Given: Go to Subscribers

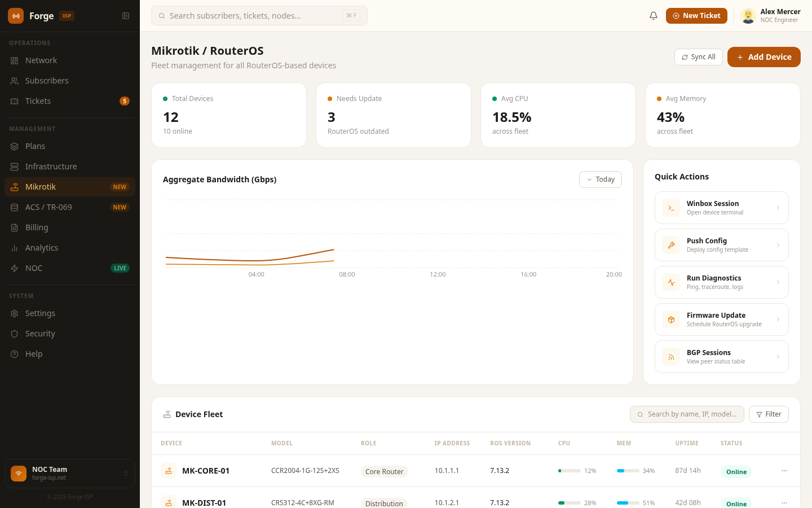Looking at the screenshot, I should tap(70, 81).
